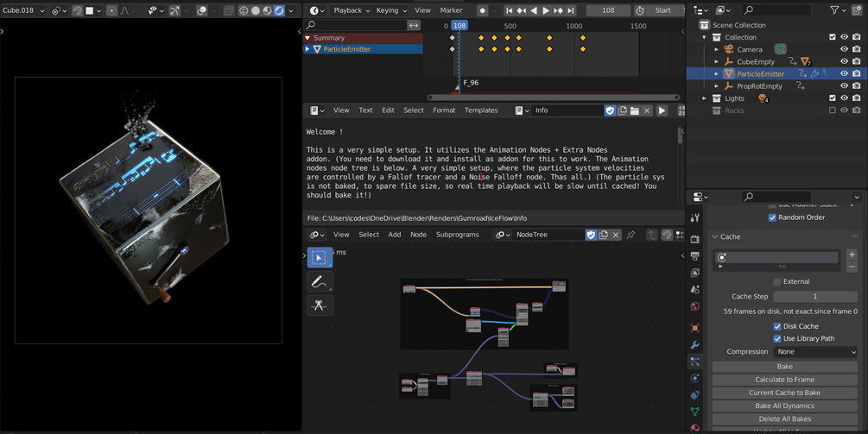Image resolution: width=868 pixels, height=434 pixels.
Task: Toggle Random Order checkbox
Action: click(x=772, y=217)
